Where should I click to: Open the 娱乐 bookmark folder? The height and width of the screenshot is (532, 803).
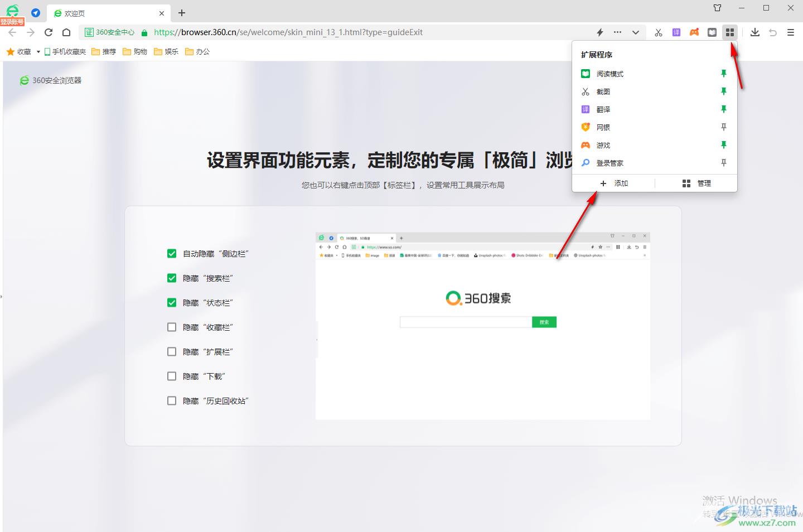(x=166, y=52)
